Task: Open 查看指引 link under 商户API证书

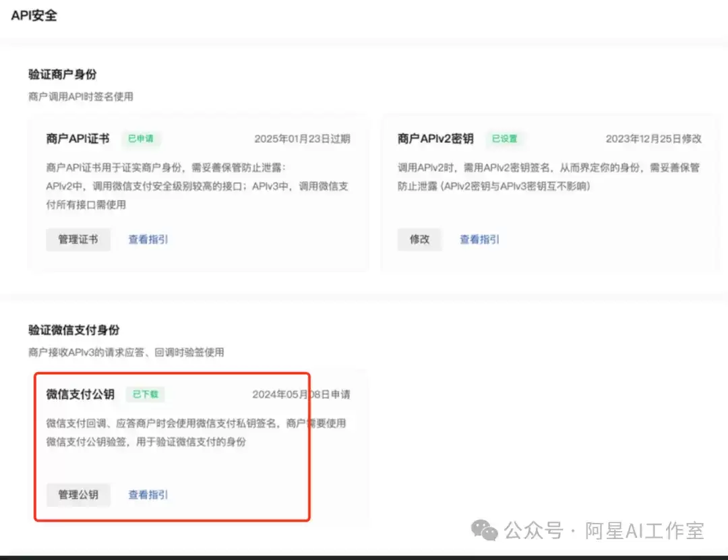Action: tap(148, 239)
